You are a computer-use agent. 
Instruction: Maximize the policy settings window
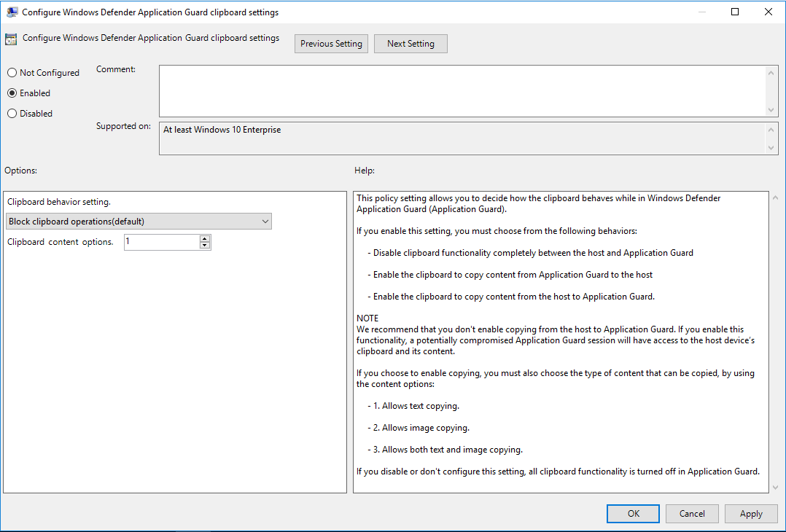(735, 12)
